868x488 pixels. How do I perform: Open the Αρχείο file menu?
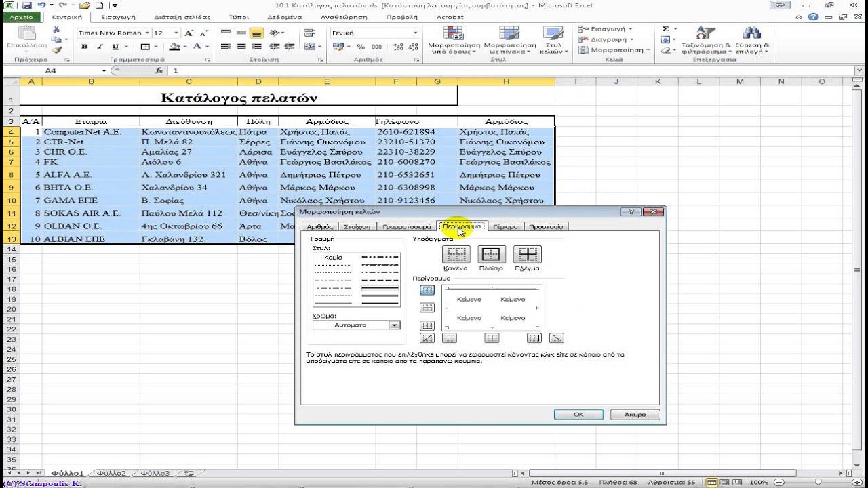pos(22,17)
